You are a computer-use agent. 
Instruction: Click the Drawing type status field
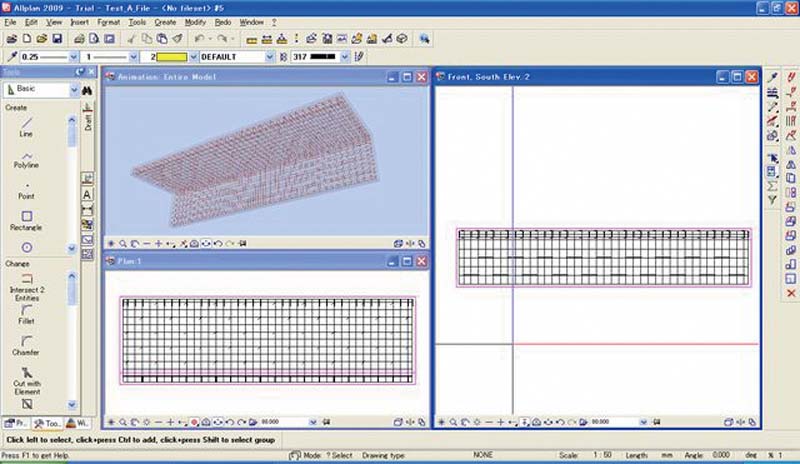384,455
